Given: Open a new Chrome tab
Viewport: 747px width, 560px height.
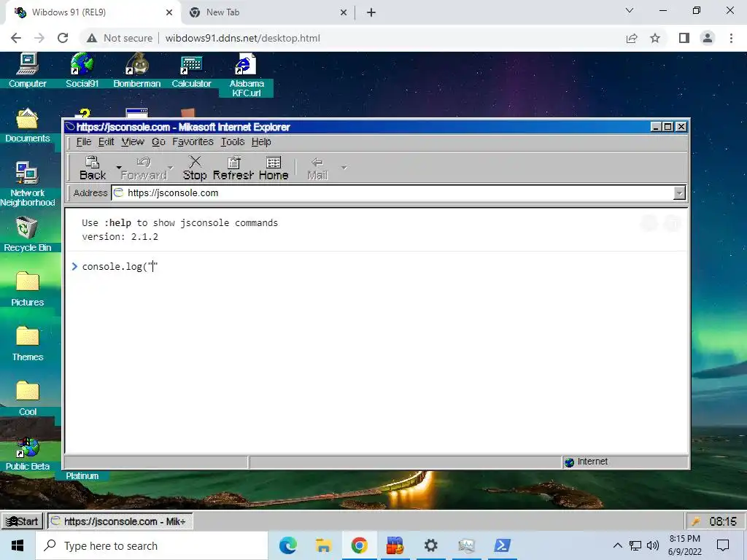Looking at the screenshot, I should pos(371,13).
